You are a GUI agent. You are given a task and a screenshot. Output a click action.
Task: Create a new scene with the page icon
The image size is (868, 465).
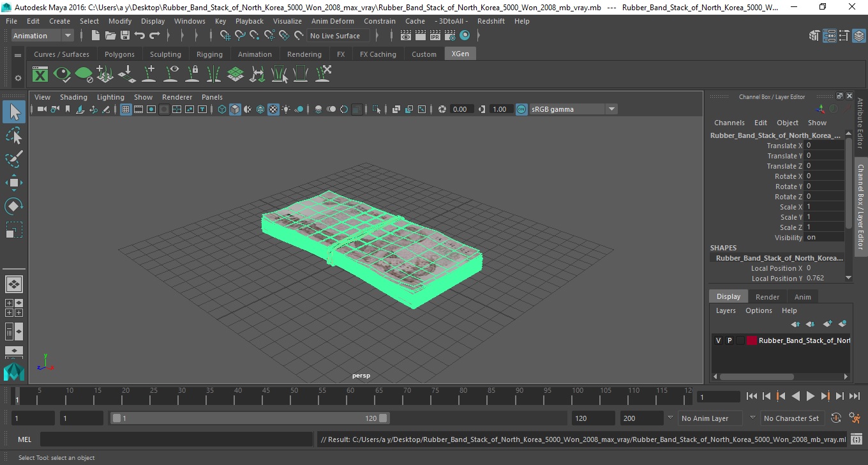point(96,36)
